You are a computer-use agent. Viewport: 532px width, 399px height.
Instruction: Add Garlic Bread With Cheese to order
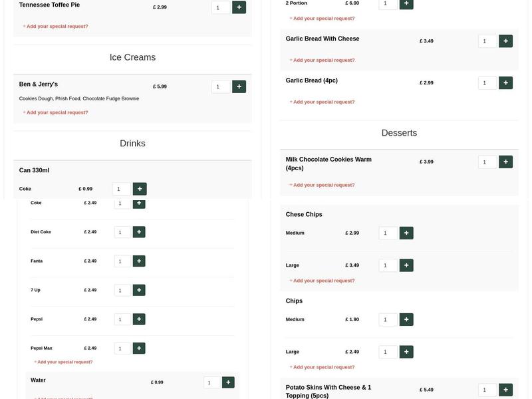(x=505, y=41)
